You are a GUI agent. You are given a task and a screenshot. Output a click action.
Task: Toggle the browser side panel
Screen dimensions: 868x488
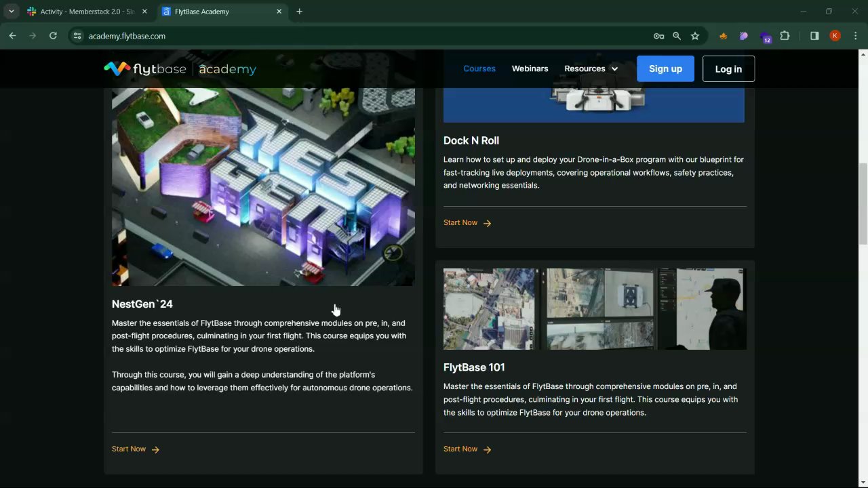coord(814,36)
